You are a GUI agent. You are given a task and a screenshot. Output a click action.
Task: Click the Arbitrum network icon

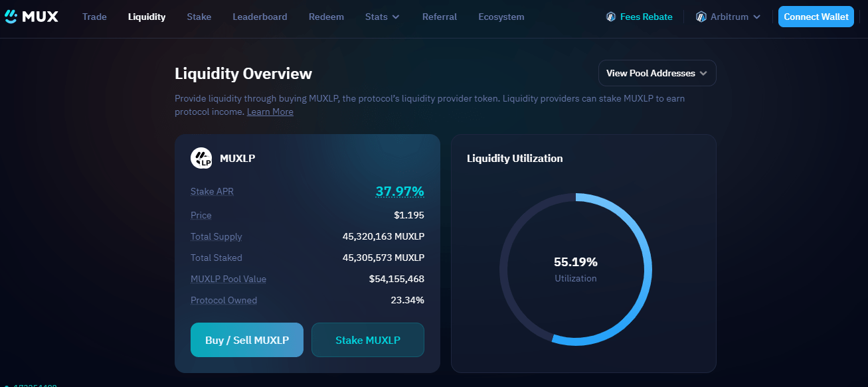(x=701, y=17)
